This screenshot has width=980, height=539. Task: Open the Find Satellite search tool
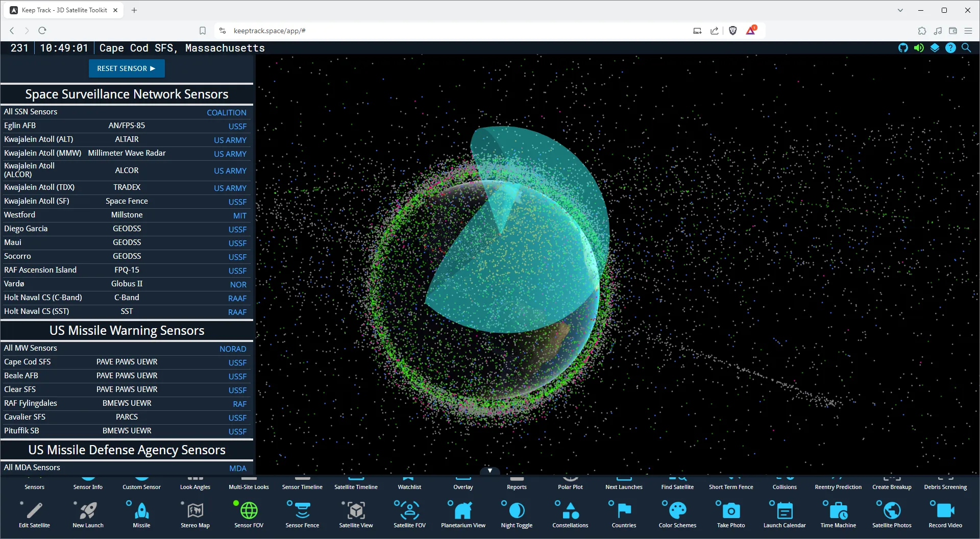point(677,482)
